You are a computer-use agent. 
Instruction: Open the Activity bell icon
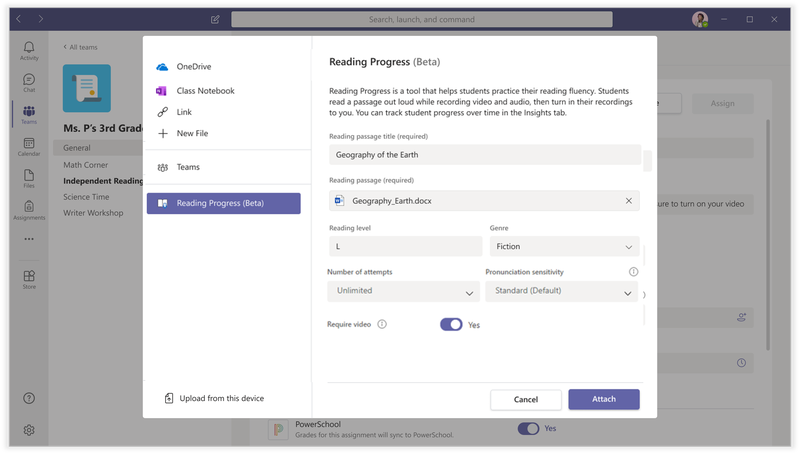click(x=29, y=50)
